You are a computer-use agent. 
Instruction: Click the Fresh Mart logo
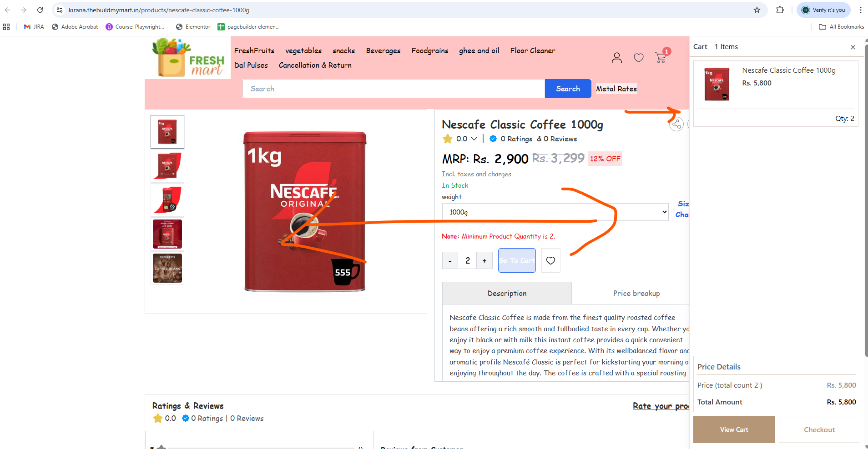coord(188,58)
